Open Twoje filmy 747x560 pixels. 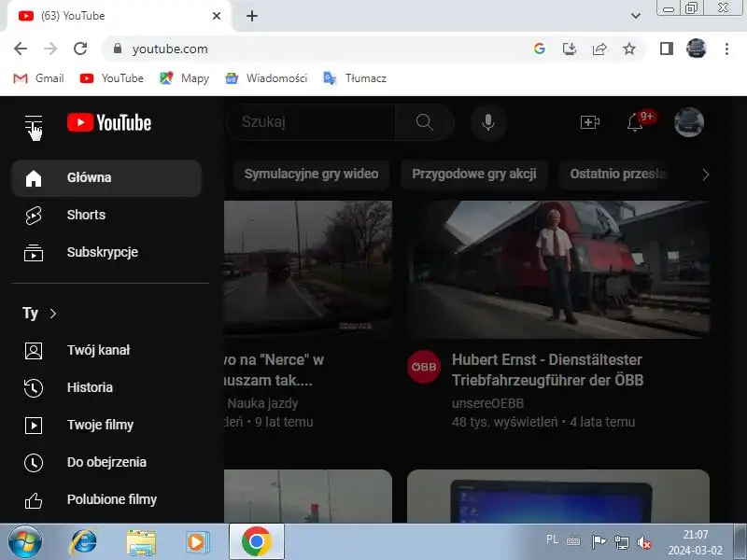(106, 425)
